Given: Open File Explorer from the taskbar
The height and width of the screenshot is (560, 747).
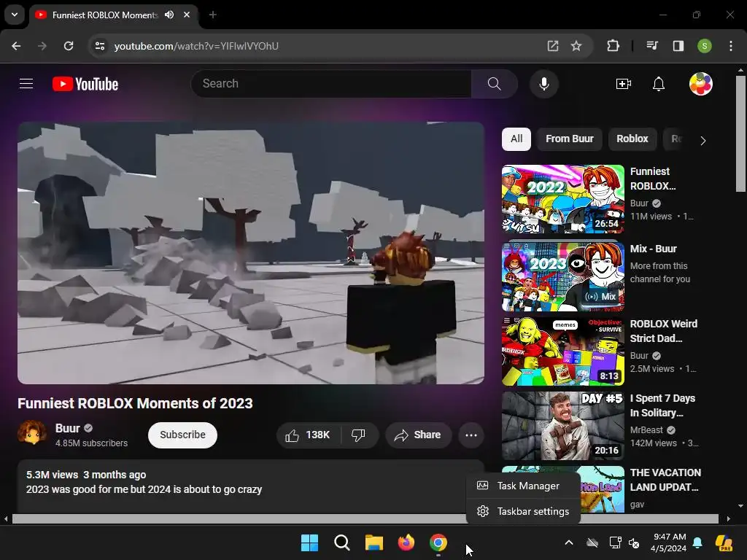Looking at the screenshot, I should click(374, 542).
